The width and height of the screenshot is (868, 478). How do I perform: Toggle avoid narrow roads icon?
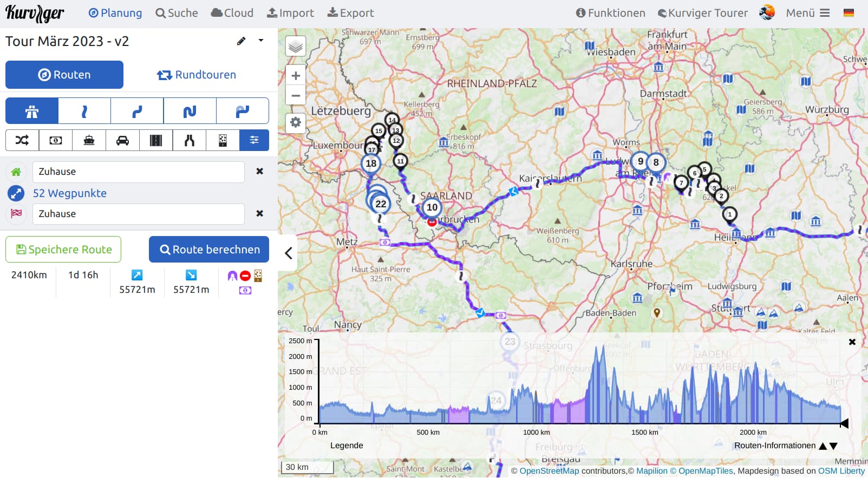190,140
